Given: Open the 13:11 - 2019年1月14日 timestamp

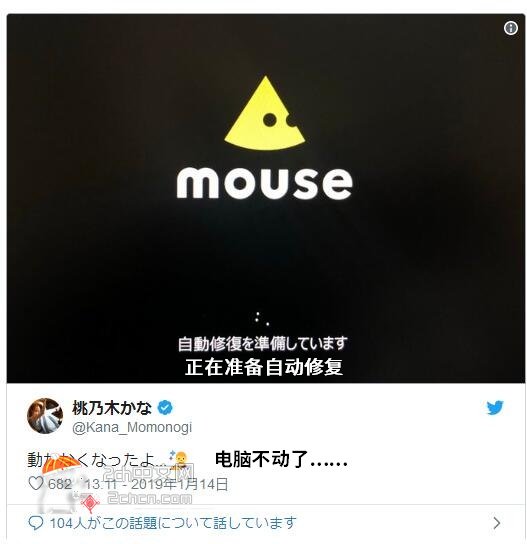Looking at the screenshot, I should point(156,484).
